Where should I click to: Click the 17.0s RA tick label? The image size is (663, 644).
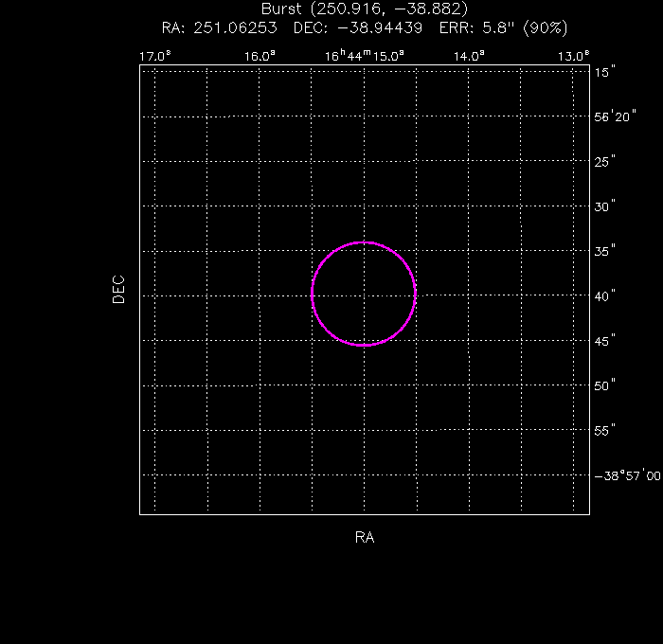click(x=155, y=56)
